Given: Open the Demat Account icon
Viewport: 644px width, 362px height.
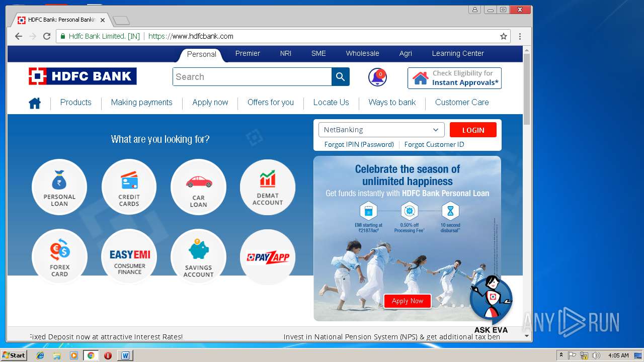Looking at the screenshot, I should pyautogui.click(x=268, y=187).
